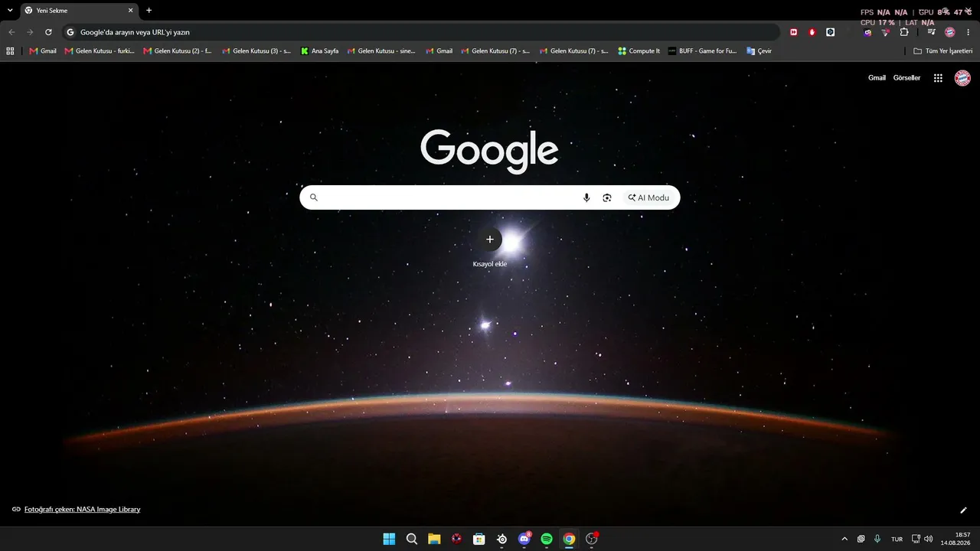Click the microphone icon in system tray

point(877,539)
